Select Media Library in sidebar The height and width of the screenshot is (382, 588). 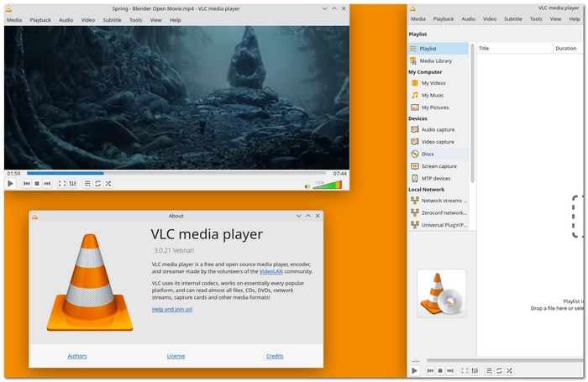click(438, 60)
